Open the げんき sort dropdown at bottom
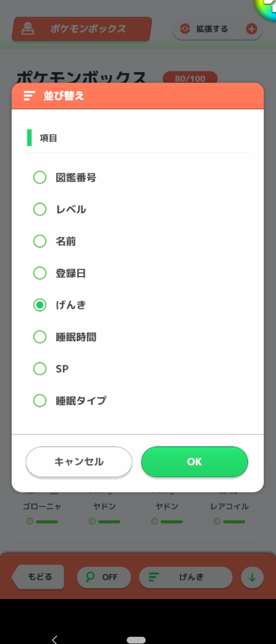 click(186, 577)
